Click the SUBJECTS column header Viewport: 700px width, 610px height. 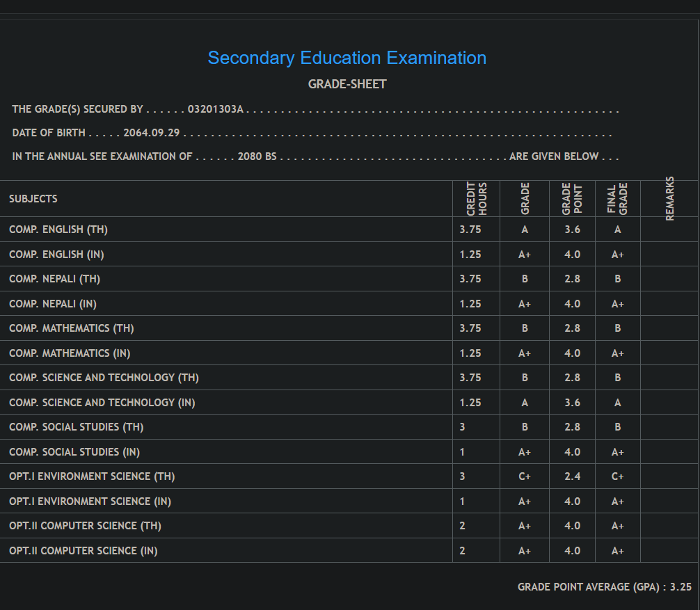(x=33, y=199)
